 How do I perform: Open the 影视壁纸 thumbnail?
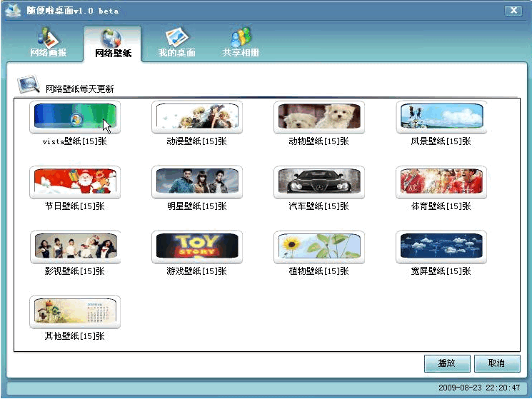click(x=75, y=246)
